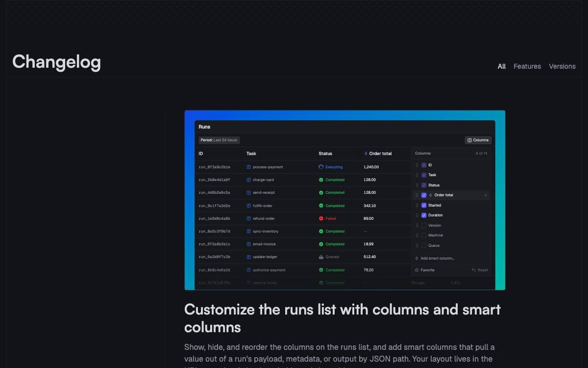The image size is (588, 368).
Task: Click the 342.10 order total value
Action: 369,206
